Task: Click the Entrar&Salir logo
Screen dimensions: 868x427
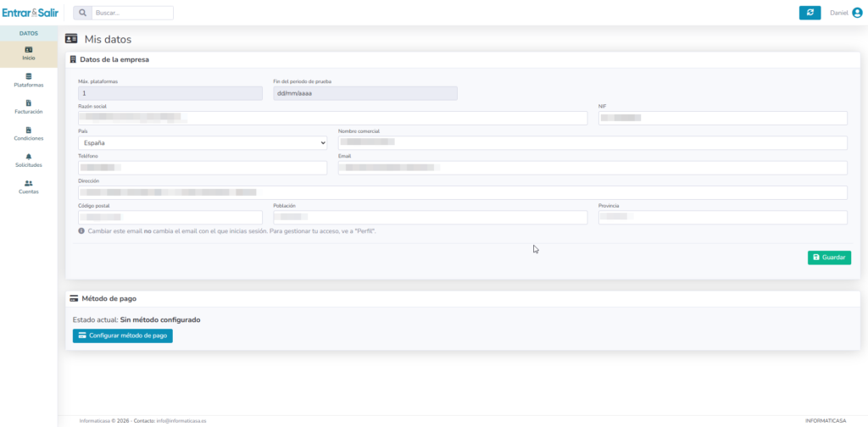Action: 31,12
